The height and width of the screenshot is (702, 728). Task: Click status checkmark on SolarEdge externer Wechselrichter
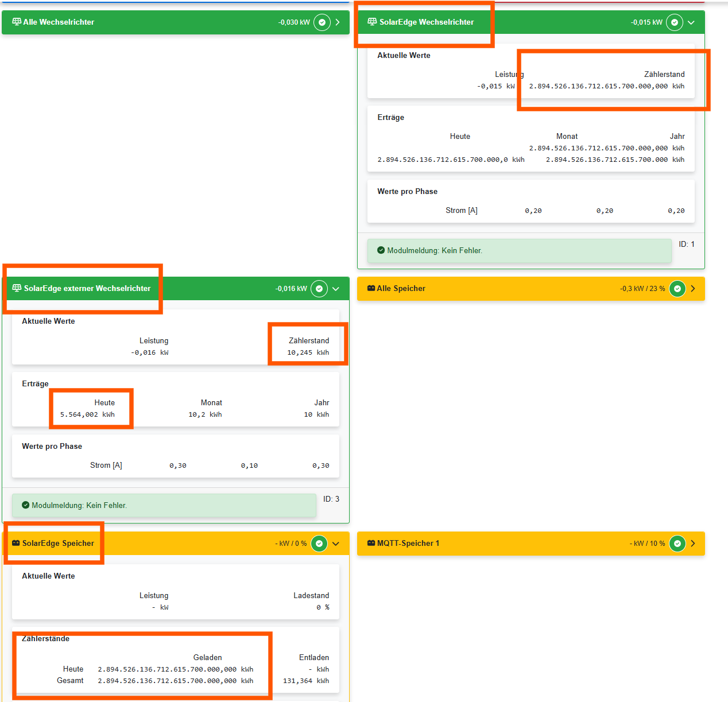click(x=319, y=289)
